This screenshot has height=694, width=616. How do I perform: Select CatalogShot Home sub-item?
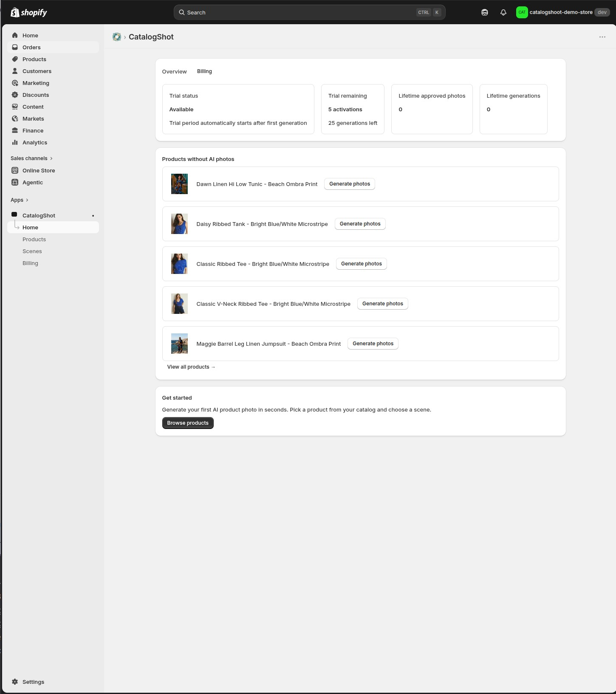pos(53,227)
